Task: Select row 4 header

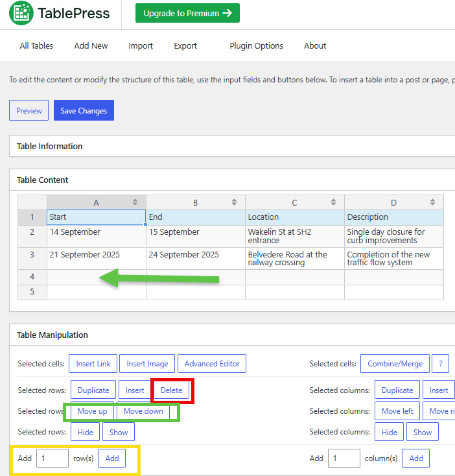Action: point(32,277)
